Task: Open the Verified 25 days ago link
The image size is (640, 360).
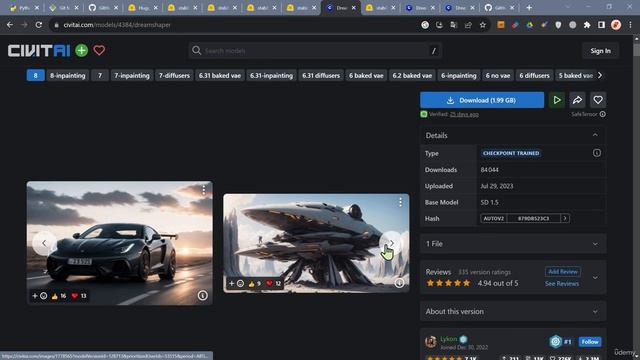Action: tap(464, 114)
